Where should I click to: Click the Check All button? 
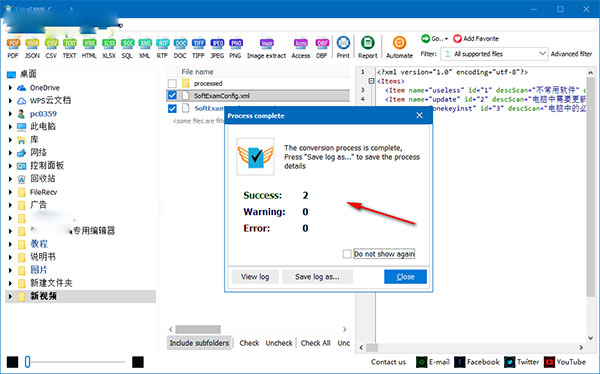[315, 343]
